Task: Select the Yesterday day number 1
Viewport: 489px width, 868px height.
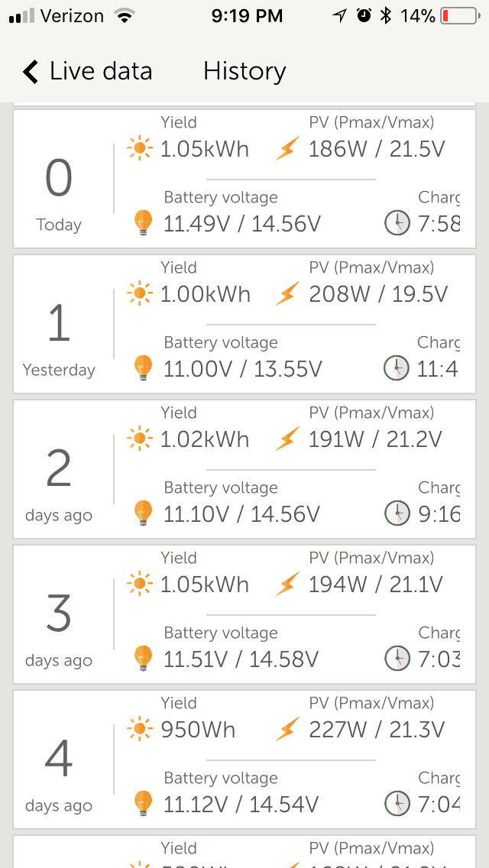Action: coord(59,322)
